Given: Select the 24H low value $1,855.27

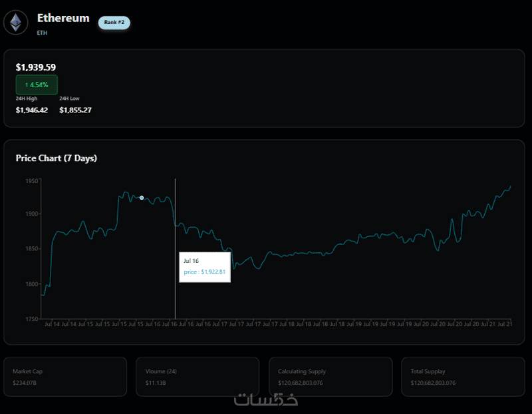Looking at the screenshot, I should click(75, 110).
